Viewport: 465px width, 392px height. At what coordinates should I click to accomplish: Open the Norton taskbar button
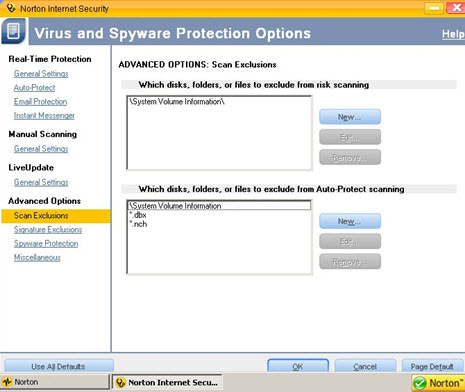[x=55, y=382]
